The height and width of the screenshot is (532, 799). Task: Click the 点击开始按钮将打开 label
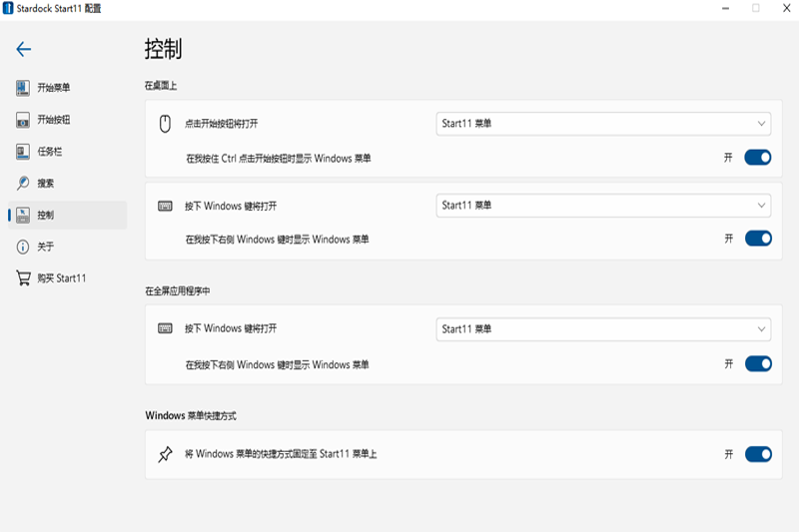click(221, 124)
